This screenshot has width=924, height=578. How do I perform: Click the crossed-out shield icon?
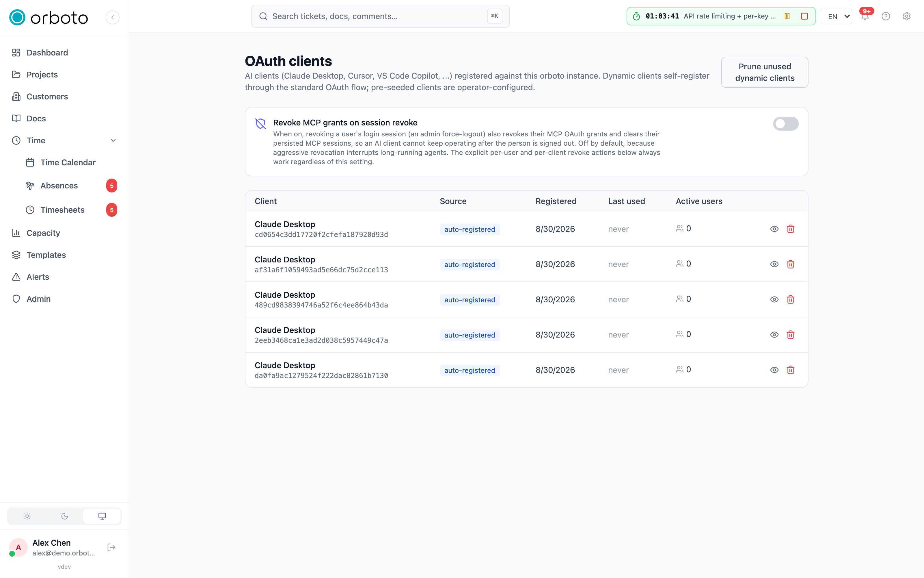pos(260,123)
